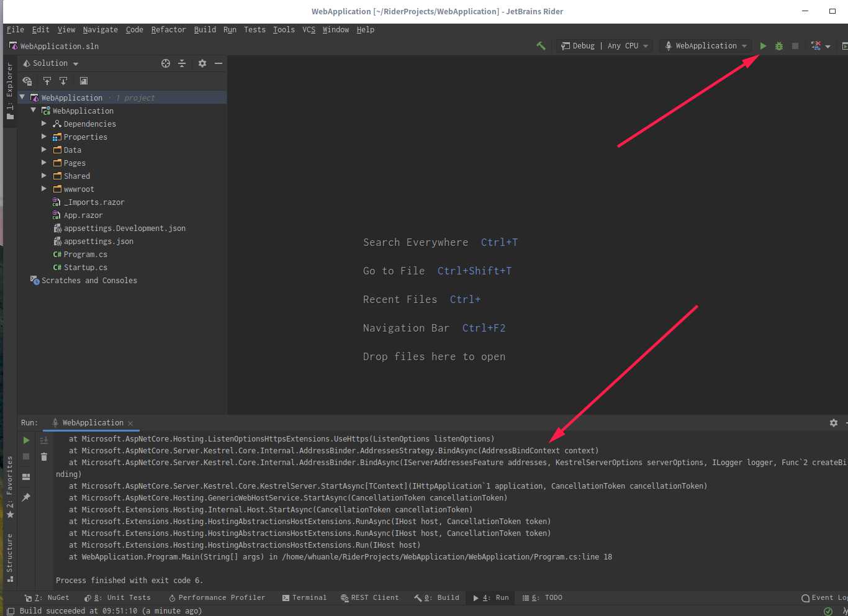Click the down-arrow icon in explorer toolbar
Screen dimensions: 848x616
point(63,81)
